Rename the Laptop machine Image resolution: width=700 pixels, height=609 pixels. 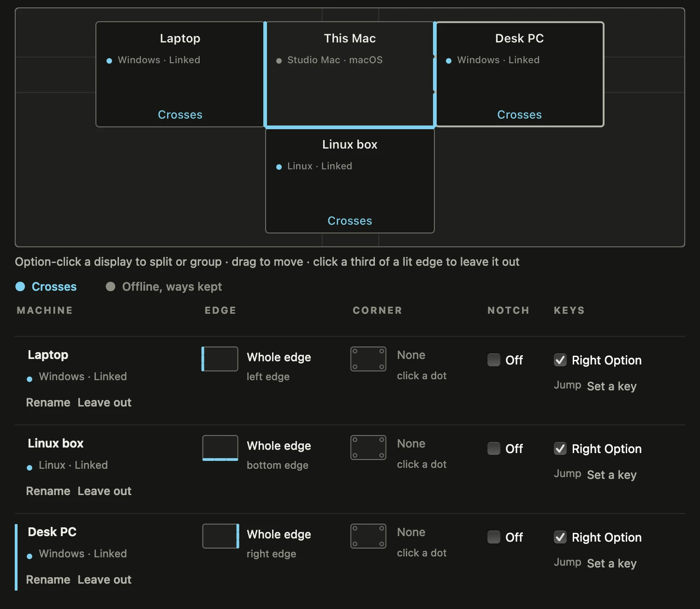(x=48, y=402)
